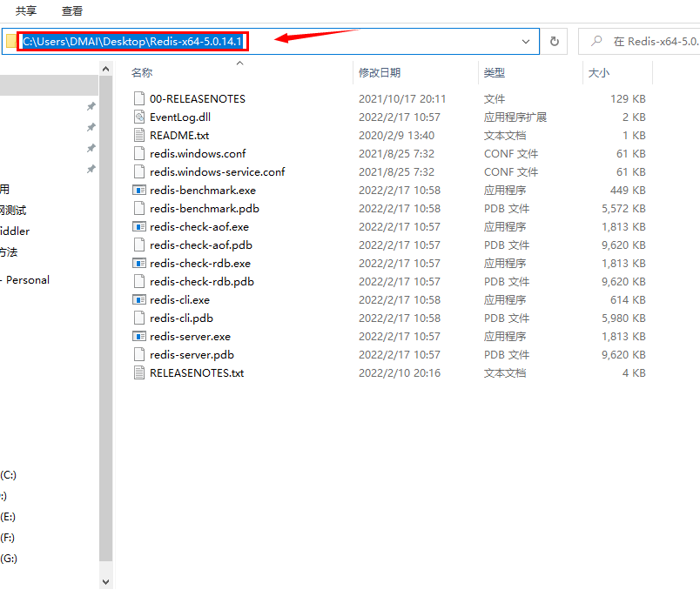Click the redis-server.pdb file icon
This screenshot has width=700, height=610.
[x=139, y=355]
